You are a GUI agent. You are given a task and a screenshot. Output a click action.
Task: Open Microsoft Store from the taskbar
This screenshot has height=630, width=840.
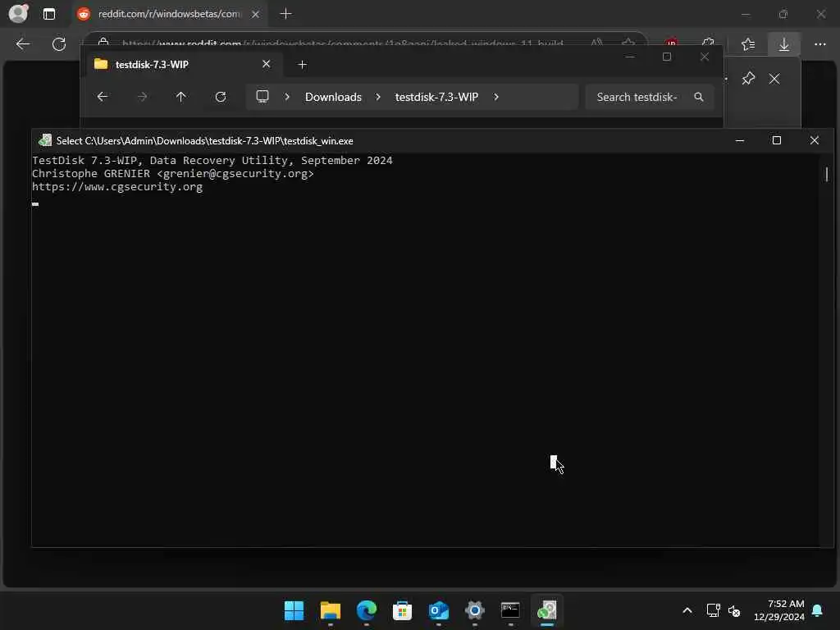[402, 610]
